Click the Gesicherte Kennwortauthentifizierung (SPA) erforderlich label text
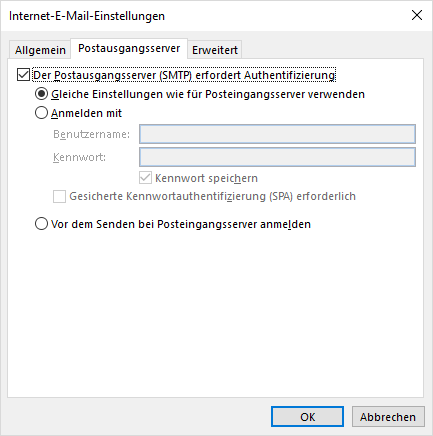Screen dimensions: 433x436 [212, 196]
